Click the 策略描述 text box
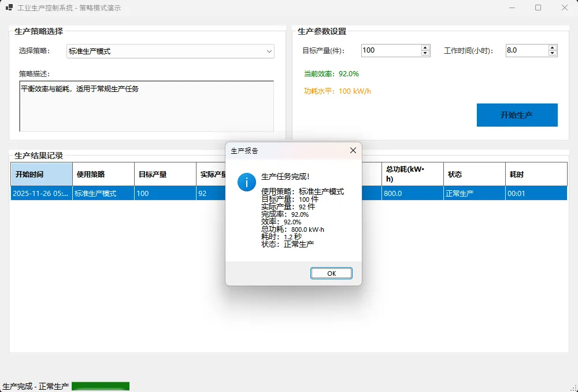The height and width of the screenshot is (392, 578). click(x=146, y=106)
